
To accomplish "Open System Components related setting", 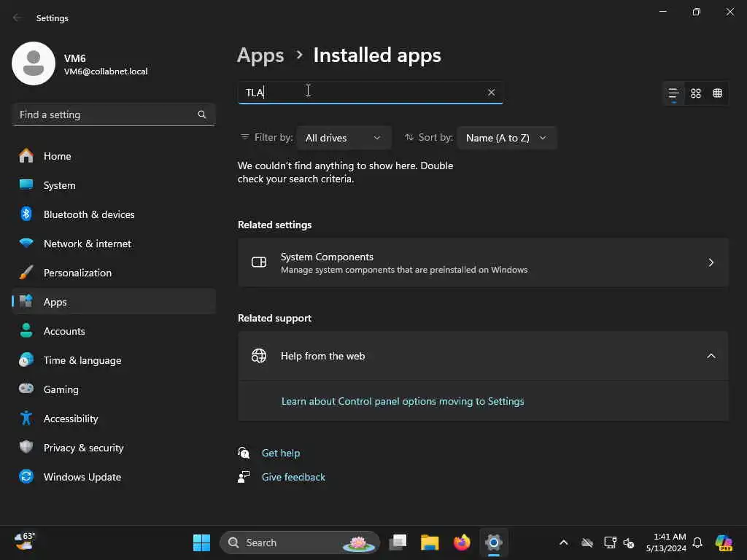I will pyautogui.click(x=483, y=262).
